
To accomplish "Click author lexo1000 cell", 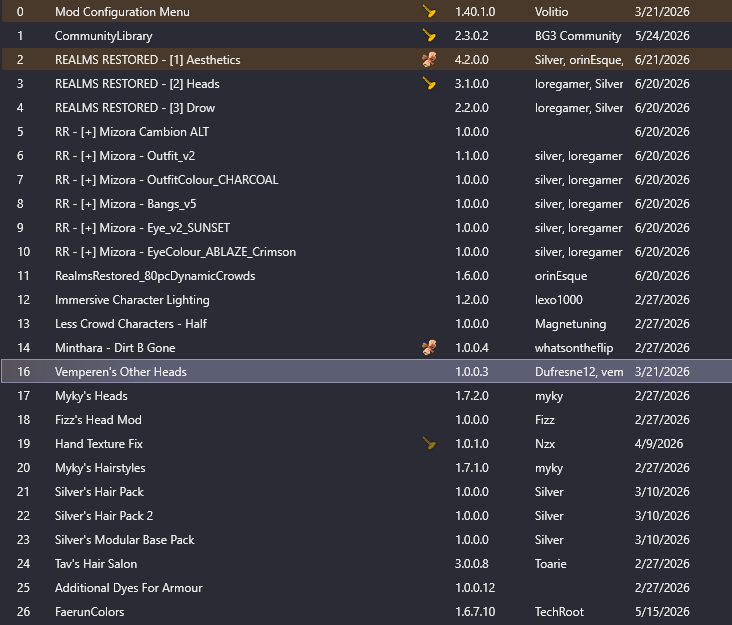I will (558, 300).
